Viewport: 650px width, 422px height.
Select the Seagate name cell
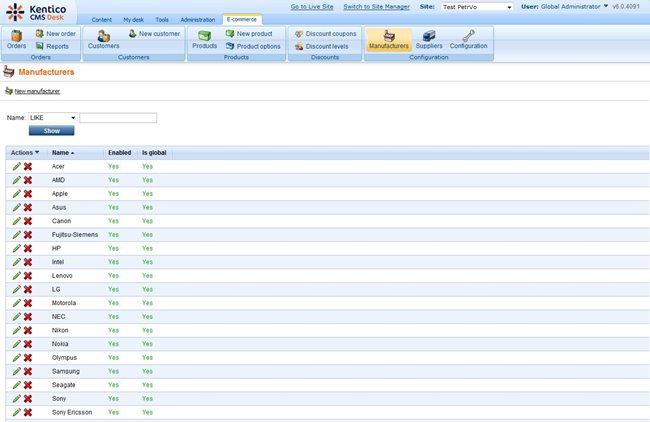(x=64, y=385)
